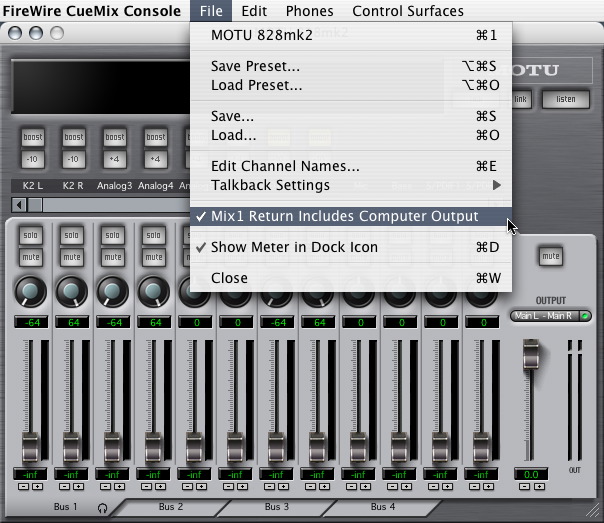Click the Analog3 channel name label
This screenshot has height=523, width=604.
[x=114, y=186]
